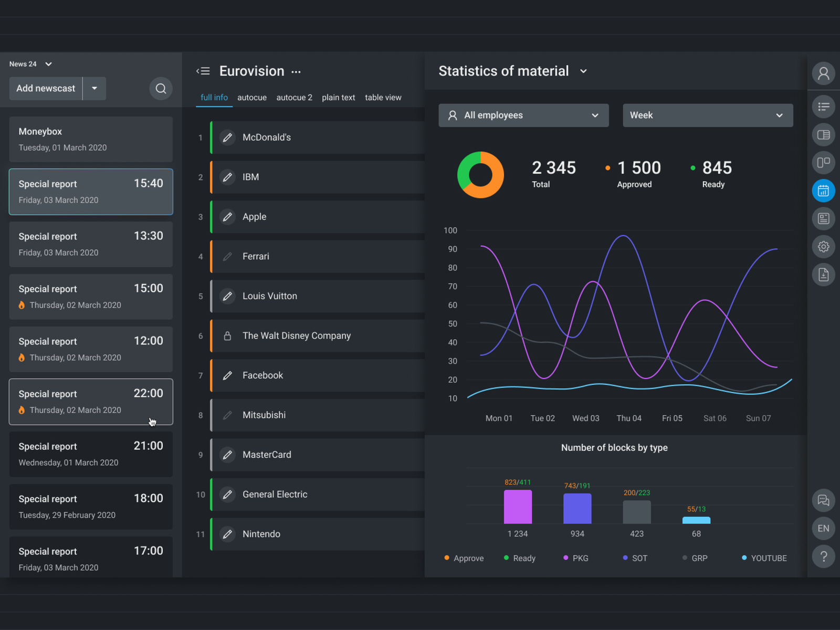840x630 pixels.
Task: Open the search newscasts magnifier icon
Action: 161,89
